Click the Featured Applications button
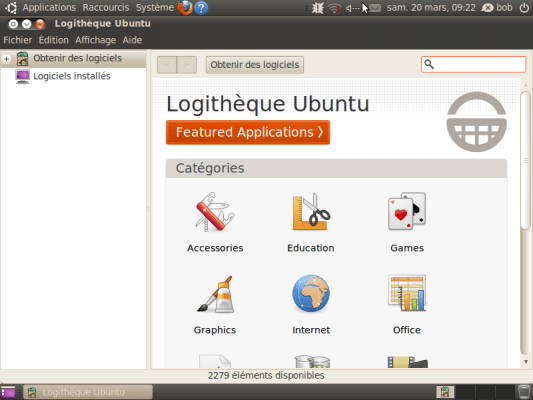 (x=248, y=132)
